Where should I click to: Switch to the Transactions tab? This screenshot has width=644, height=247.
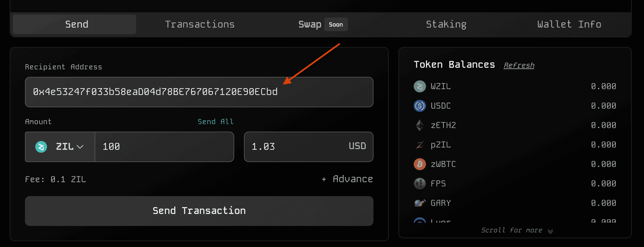(200, 24)
